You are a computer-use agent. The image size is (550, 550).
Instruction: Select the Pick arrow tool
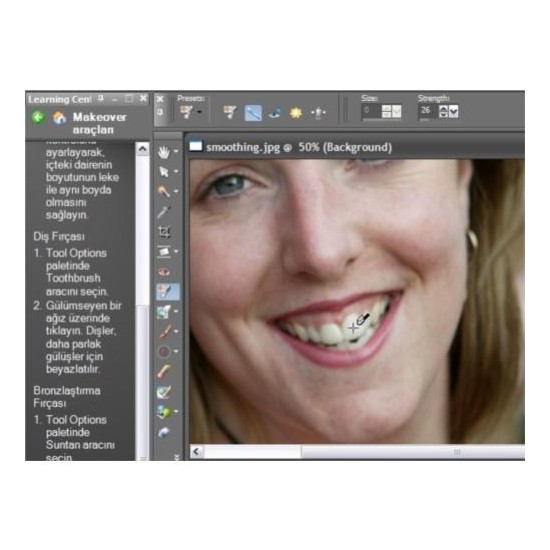click(x=163, y=172)
